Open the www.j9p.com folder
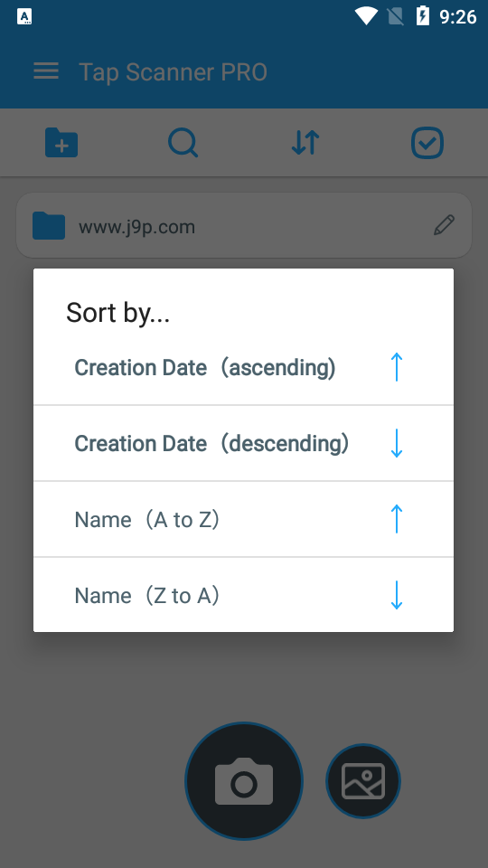The image size is (488, 868). coord(244,225)
